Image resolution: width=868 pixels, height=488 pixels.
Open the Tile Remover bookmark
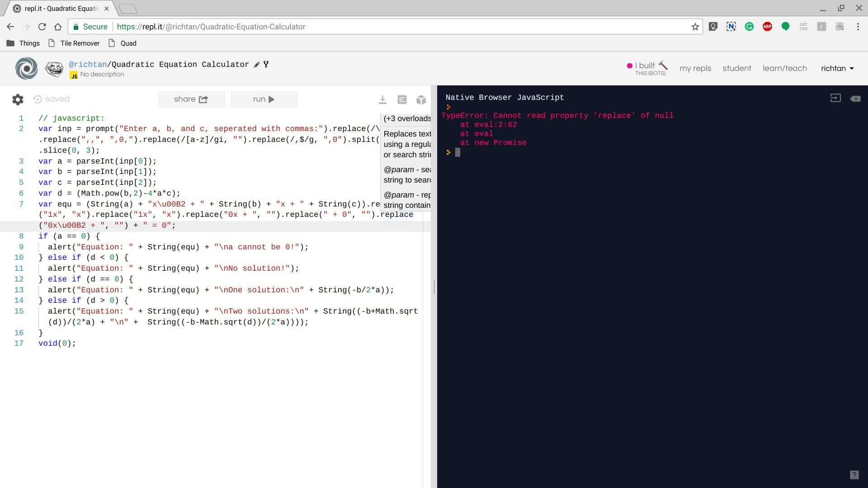coord(74,43)
